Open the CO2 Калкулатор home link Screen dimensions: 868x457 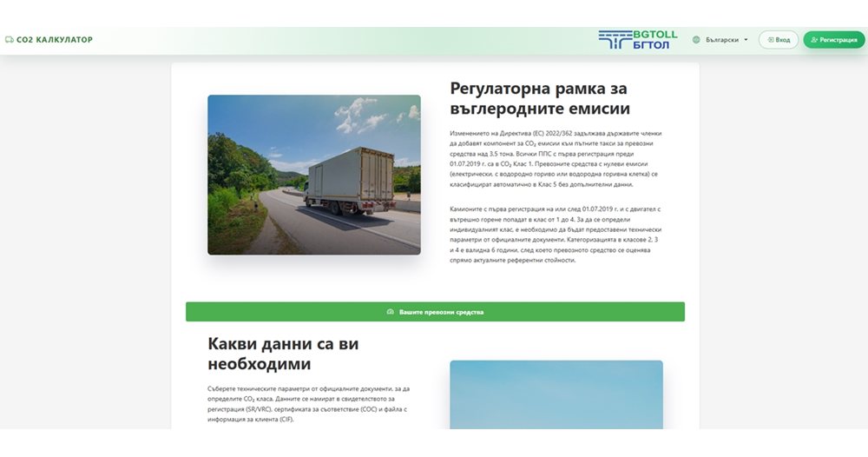click(x=54, y=40)
